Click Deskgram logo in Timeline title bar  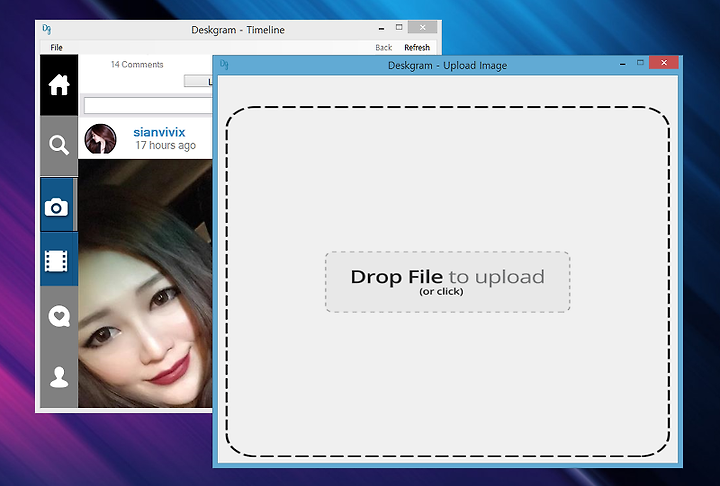[x=46, y=29]
